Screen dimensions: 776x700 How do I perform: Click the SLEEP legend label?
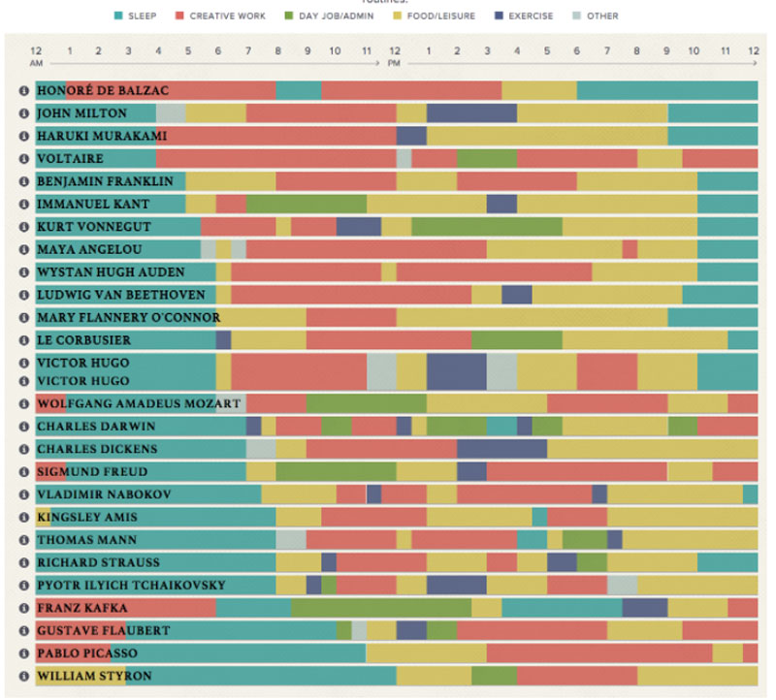tap(143, 16)
